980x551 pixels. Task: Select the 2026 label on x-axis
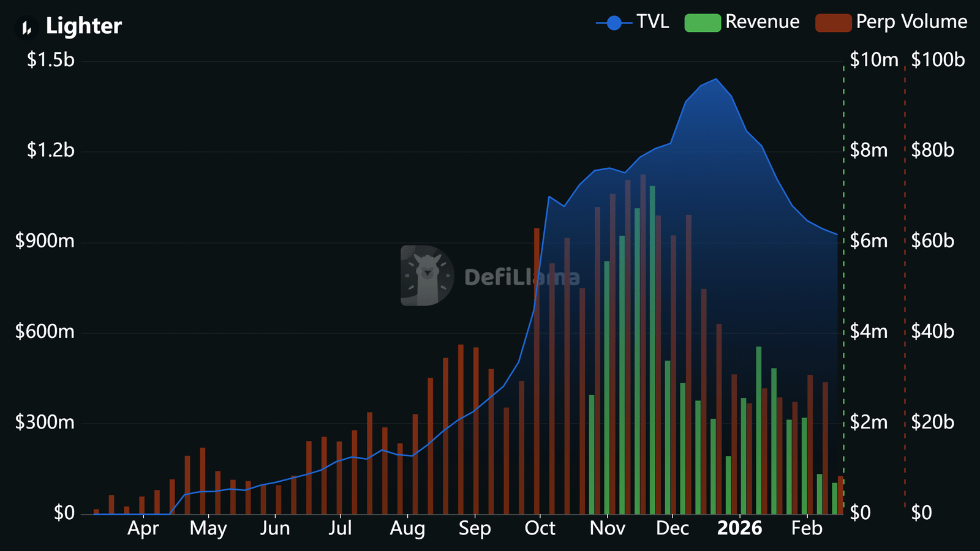pyautogui.click(x=739, y=528)
